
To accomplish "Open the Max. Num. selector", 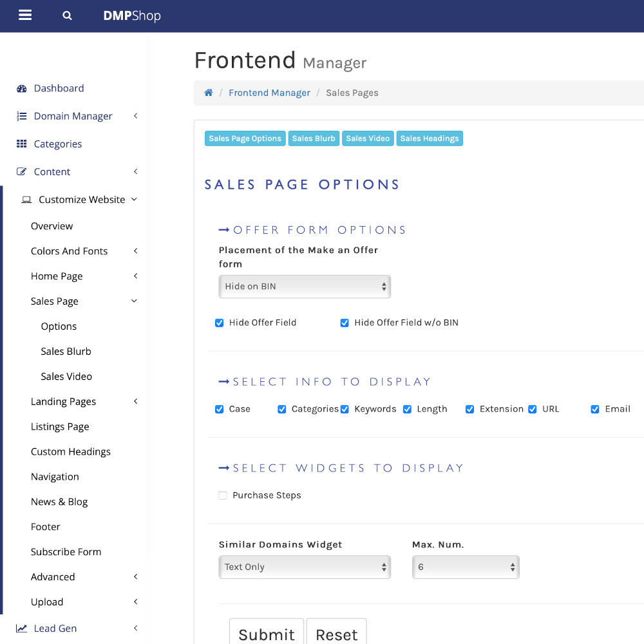I will click(466, 567).
